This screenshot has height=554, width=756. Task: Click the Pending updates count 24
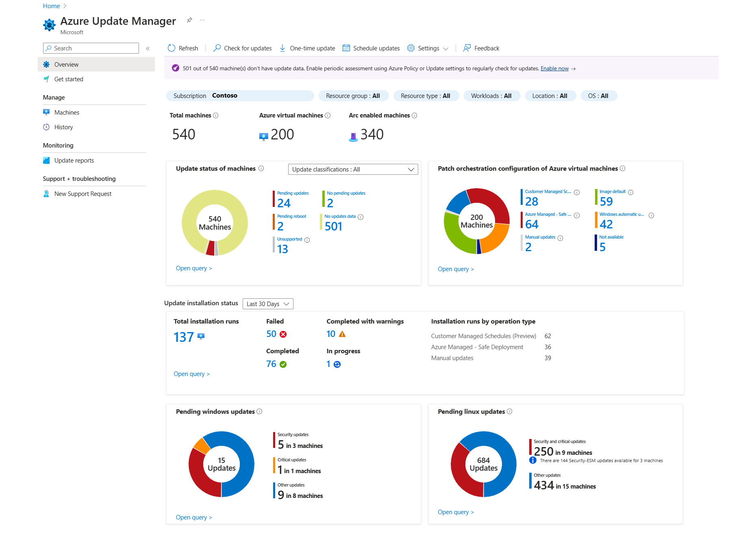pos(284,203)
